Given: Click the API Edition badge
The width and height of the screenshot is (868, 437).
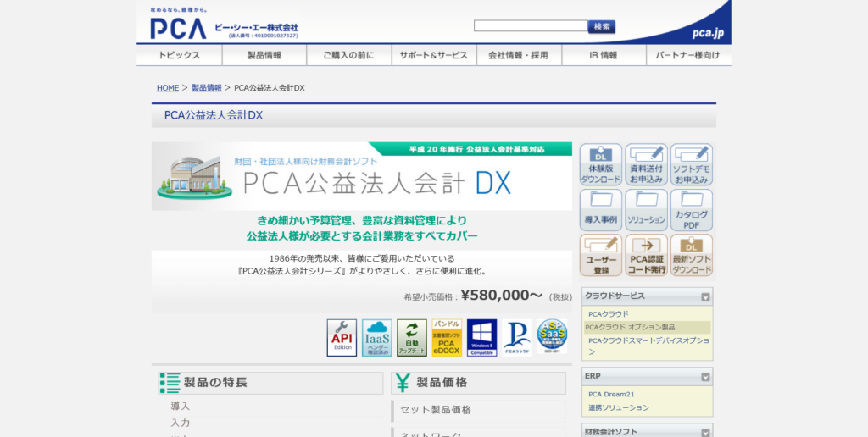Looking at the screenshot, I should click(342, 337).
